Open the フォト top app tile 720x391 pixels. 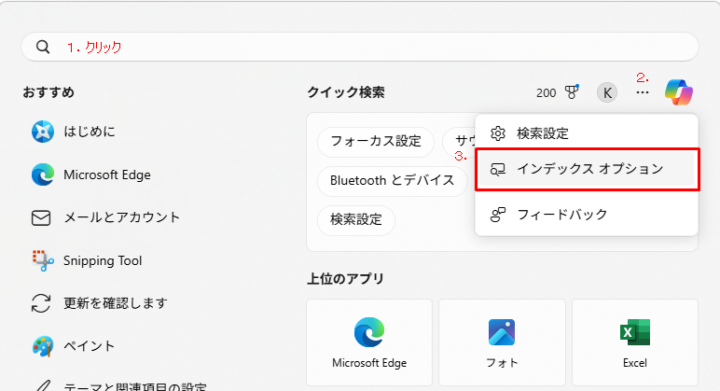[x=502, y=342]
